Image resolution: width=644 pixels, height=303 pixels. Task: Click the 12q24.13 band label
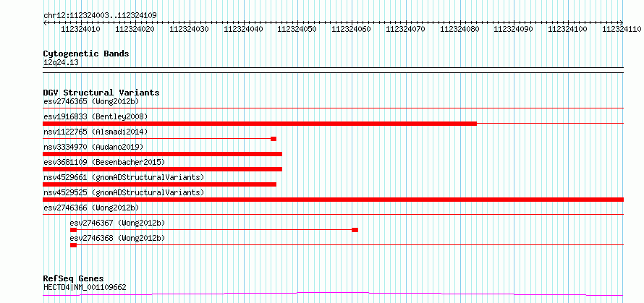(61, 63)
